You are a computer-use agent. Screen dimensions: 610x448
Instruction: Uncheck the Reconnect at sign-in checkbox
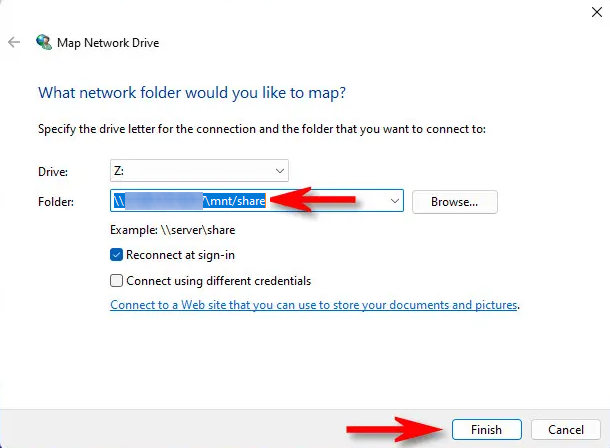[117, 255]
